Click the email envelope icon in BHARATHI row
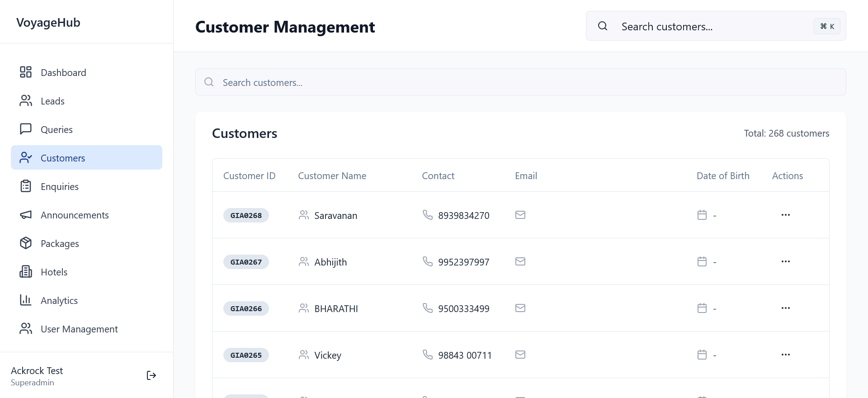Screen dimensions: 868x398 click(x=520, y=308)
